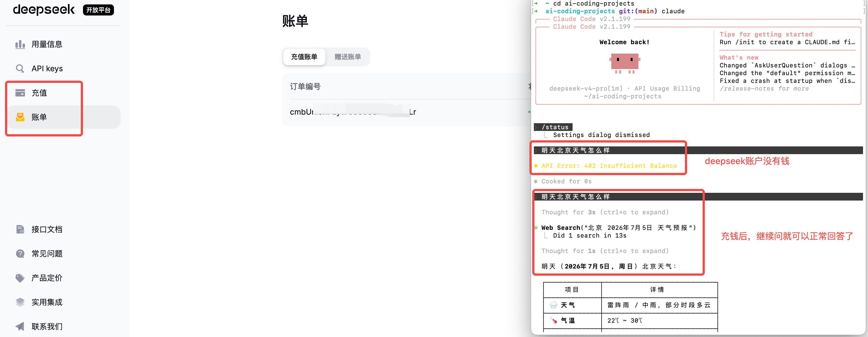Click the yellow bullet before API Error
Image resolution: width=868 pixels, height=337 pixels.
tap(536, 166)
